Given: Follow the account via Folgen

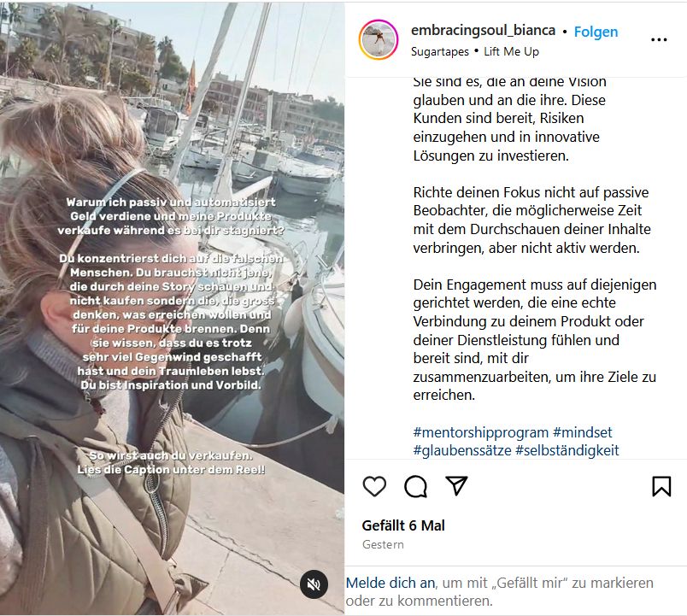Looking at the screenshot, I should [596, 32].
